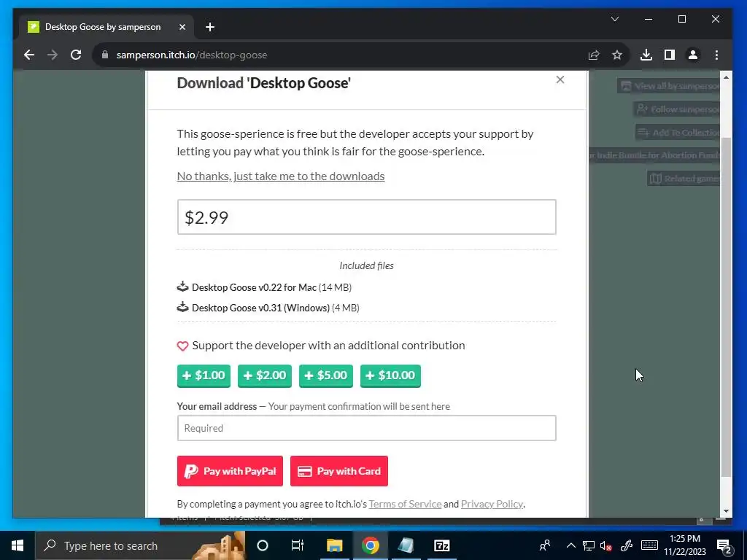Add $2.00 contribution

[x=264, y=376]
